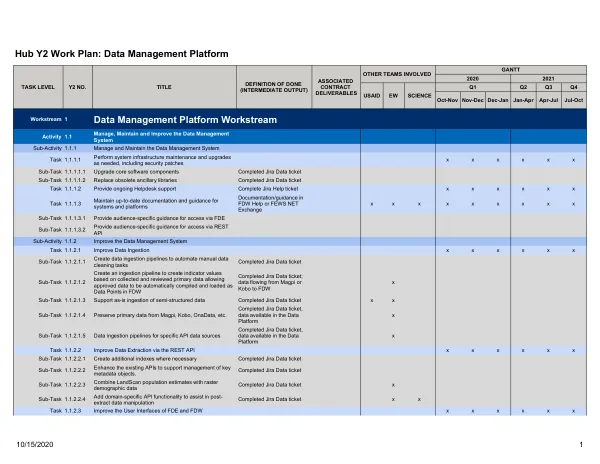
Task: Click Task 1.1.1.1 Perform system infrastructure maintenance
Action: click(162, 160)
